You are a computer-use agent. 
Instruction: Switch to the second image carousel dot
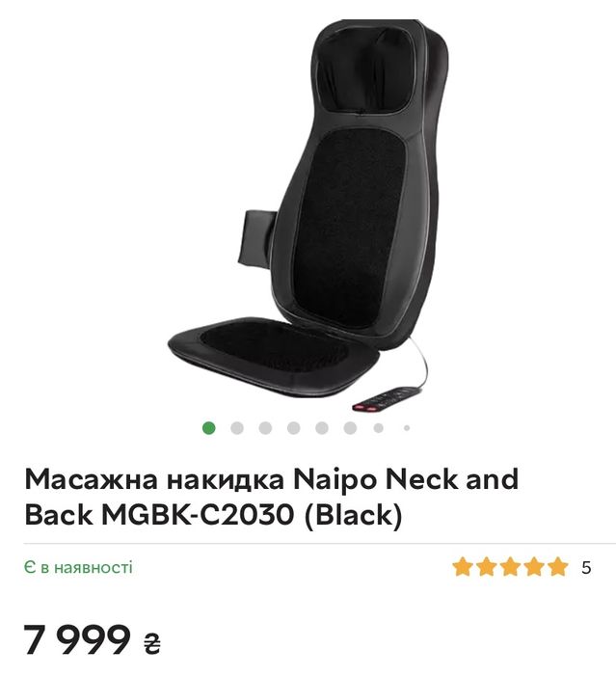(x=237, y=428)
